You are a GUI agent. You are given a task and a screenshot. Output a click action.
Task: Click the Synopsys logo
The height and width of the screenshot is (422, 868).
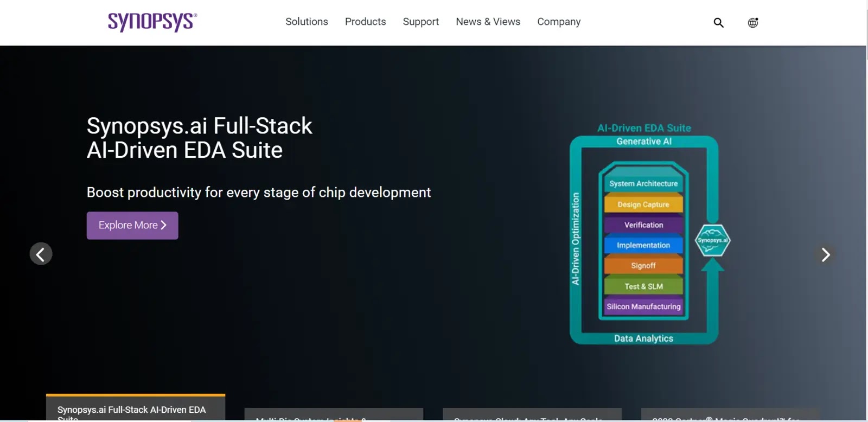(x=152, y=22)
